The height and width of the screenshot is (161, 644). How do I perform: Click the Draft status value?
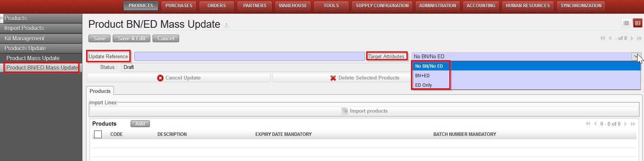pyautogui.click(x=129, y=67)
